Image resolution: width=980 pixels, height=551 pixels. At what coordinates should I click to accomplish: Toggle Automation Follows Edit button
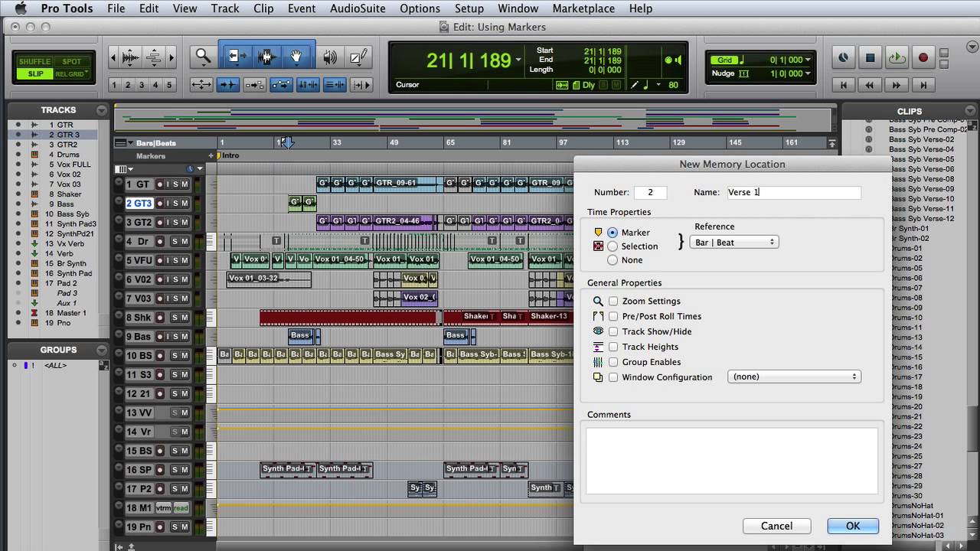[x=281, y=85]
